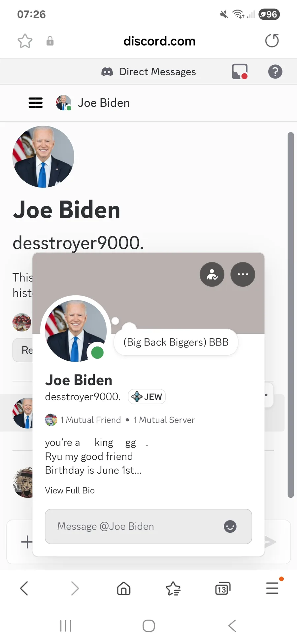Click the 1 Mutual Server link

164,420
